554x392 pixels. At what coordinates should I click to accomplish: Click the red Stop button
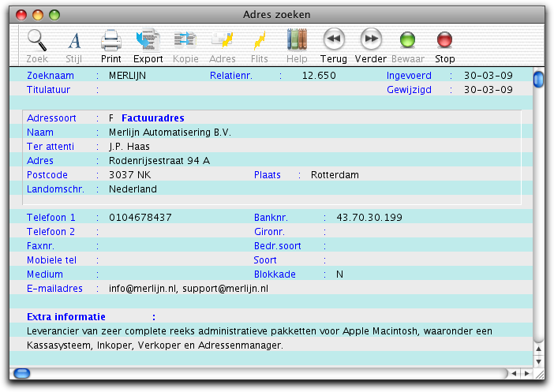coord(444,39)
